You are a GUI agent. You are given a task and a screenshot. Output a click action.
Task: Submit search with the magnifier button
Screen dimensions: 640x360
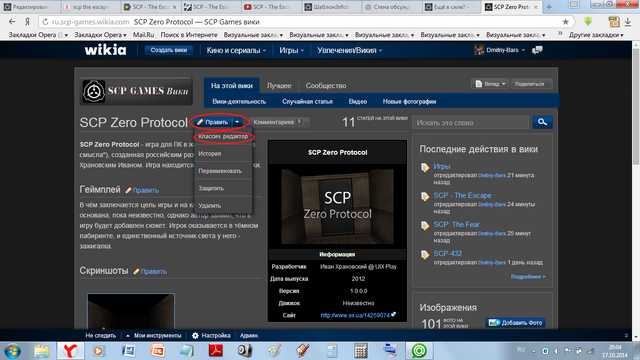tap(542, 122)
